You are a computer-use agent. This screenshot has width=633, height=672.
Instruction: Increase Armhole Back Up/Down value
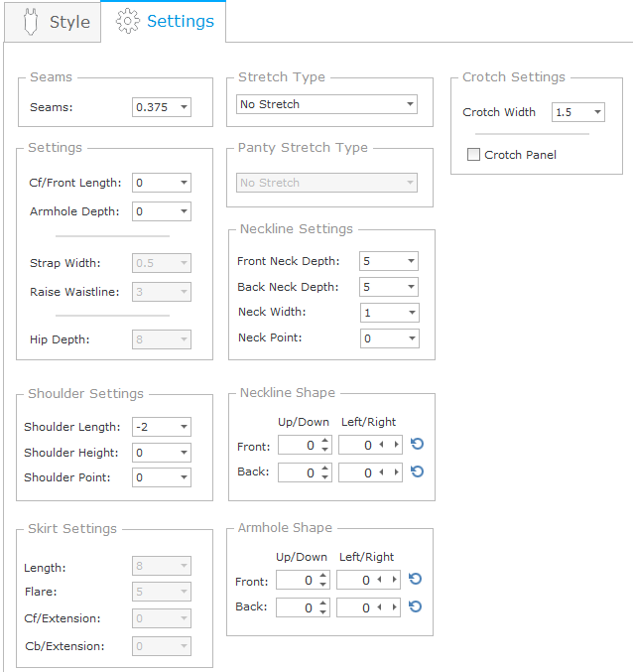(322, 602)
